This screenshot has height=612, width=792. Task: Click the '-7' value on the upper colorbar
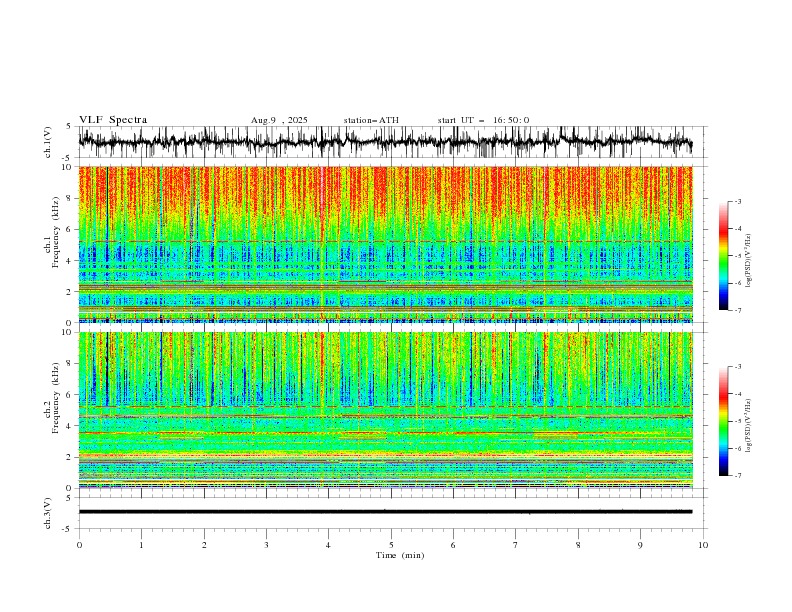(x=738, y=310)
